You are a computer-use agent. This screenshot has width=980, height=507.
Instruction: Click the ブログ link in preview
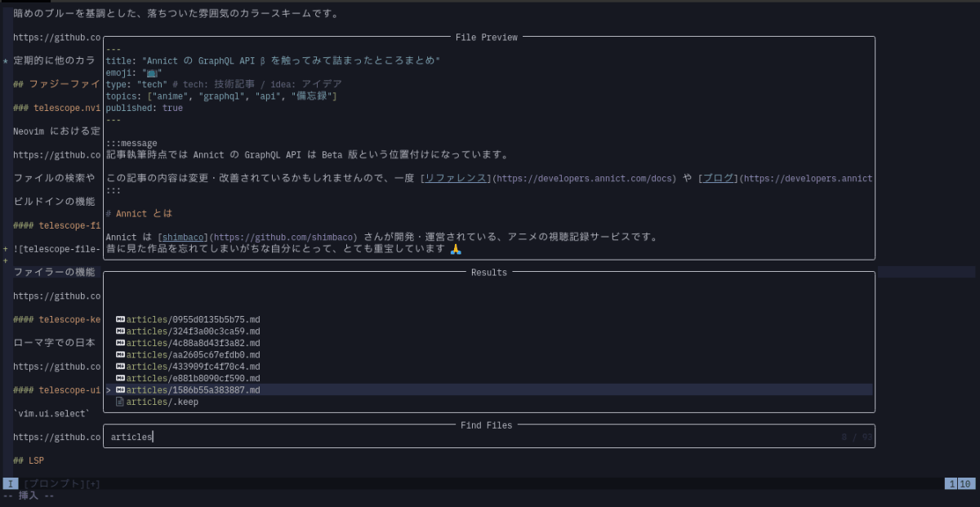pos(718,178)
